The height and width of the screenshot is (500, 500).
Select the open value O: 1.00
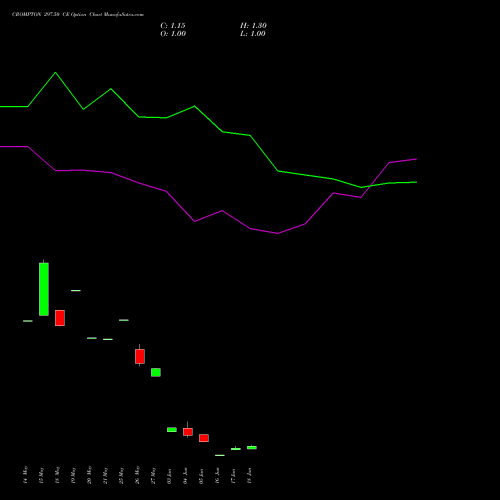173,34
